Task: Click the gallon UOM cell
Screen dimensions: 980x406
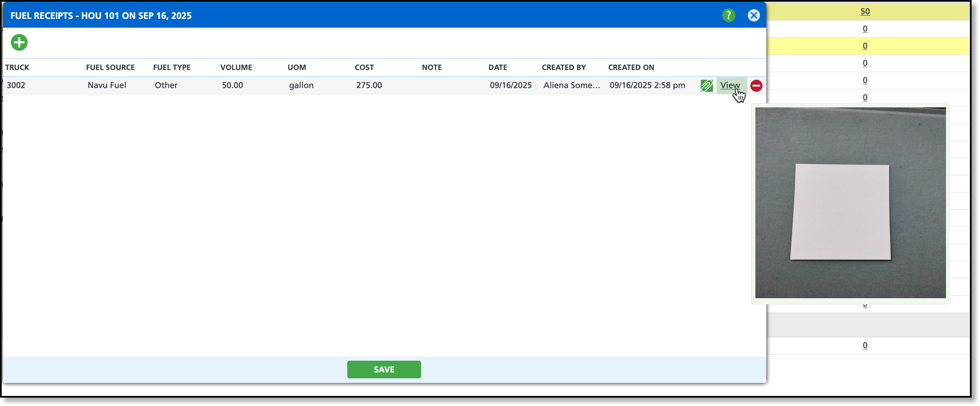Action: (301, 86)
